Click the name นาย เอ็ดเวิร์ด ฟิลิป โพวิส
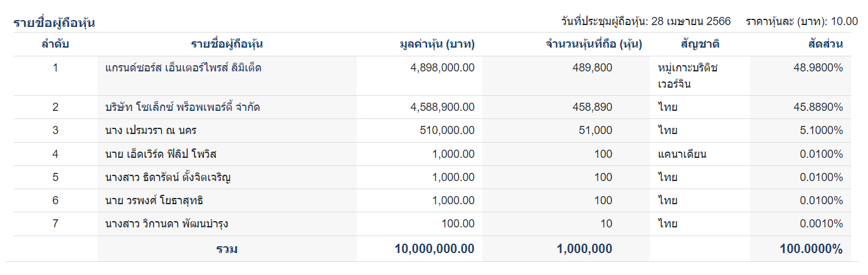 pos(161,154)
